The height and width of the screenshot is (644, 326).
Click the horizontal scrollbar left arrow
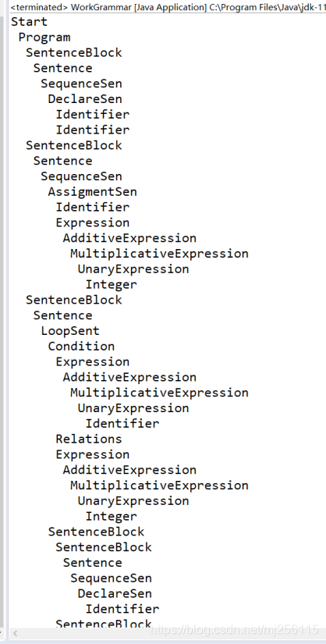(x=15, y=633)
